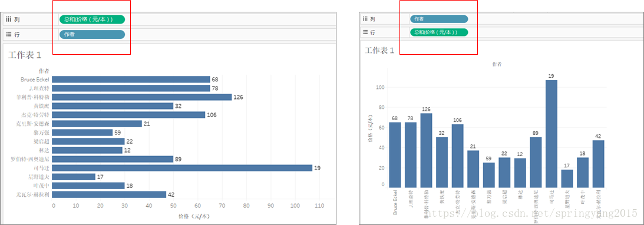The width and height of the screenshot is (644, 225).
Task: Click the 叶茂中 row label in the left chart
Action: point(41,186)
